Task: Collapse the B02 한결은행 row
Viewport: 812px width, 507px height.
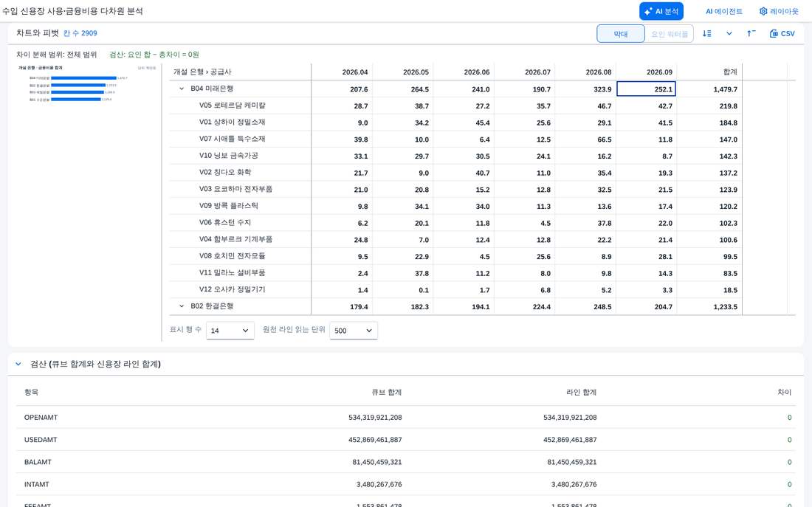Action: [182, 306]
